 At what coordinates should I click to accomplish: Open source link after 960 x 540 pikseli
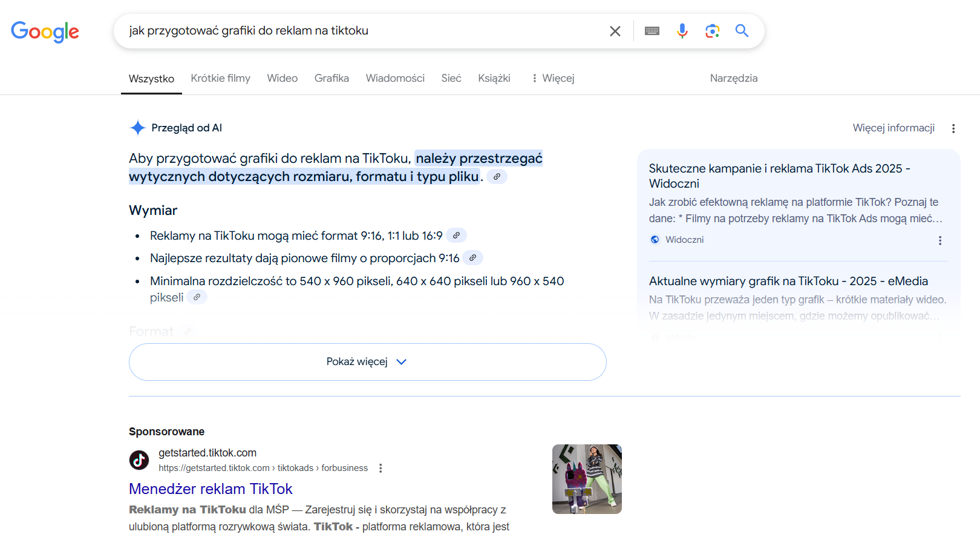tap(197, 297)
